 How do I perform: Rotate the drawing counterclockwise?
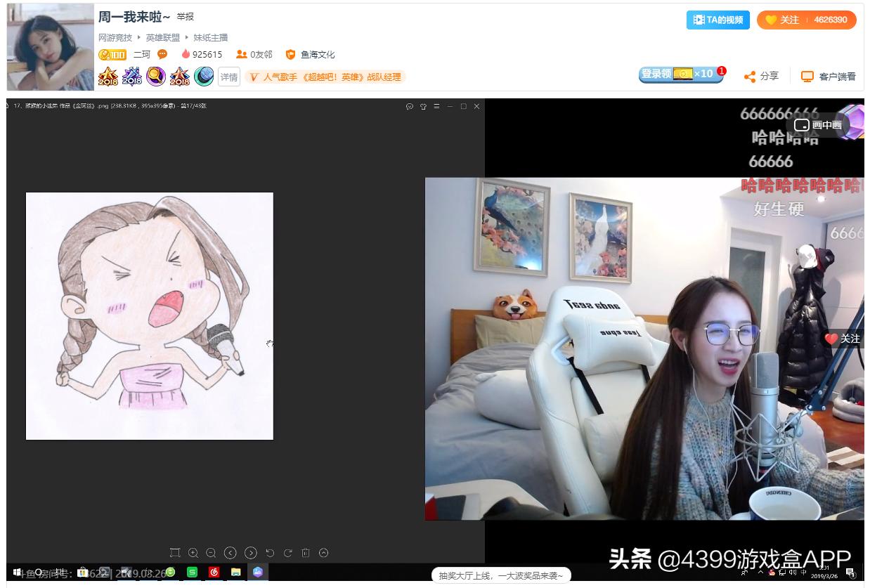click(x=269, y=553)
